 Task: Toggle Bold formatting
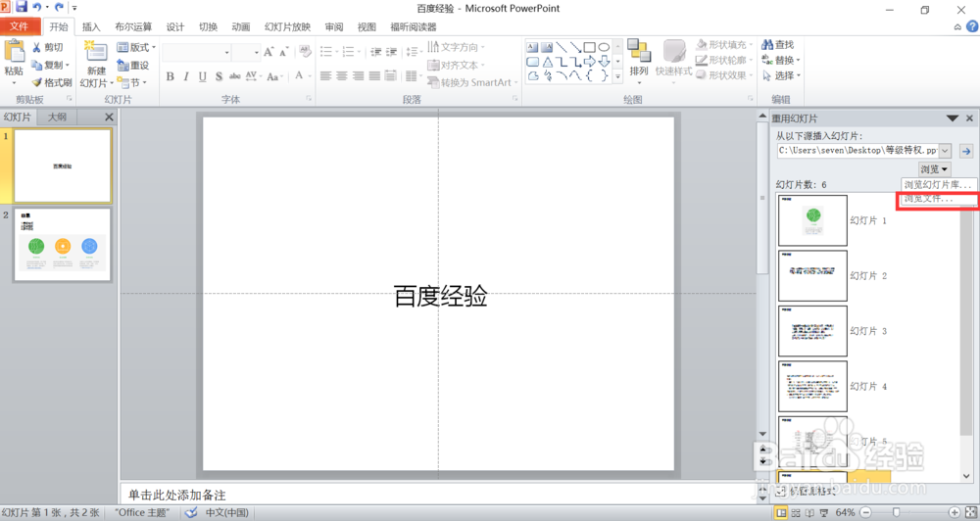(x=170, y=76)
